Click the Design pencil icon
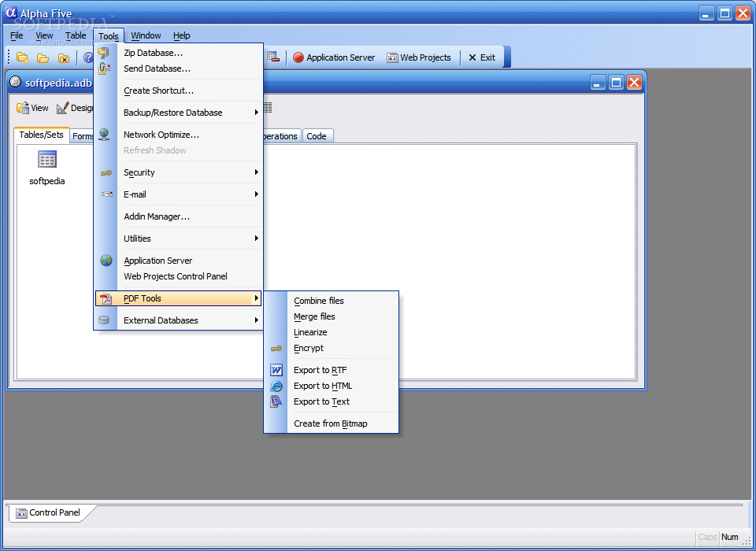 tap(62, 108)
